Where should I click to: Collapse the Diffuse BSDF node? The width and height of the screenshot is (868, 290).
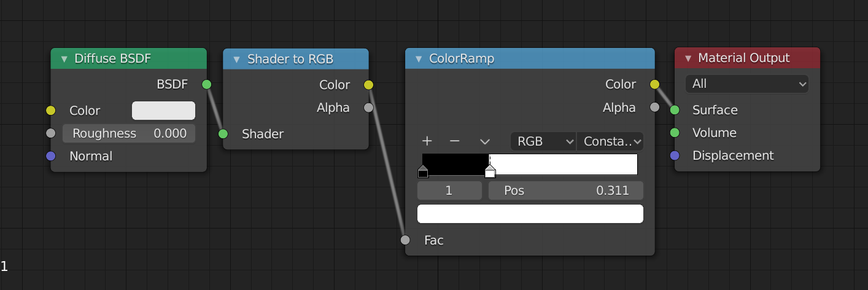64,59
